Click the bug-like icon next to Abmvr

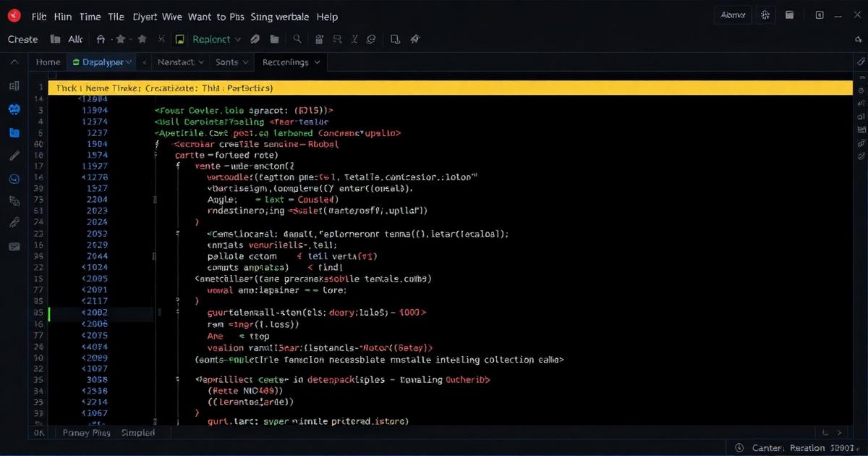coord(765,15)
